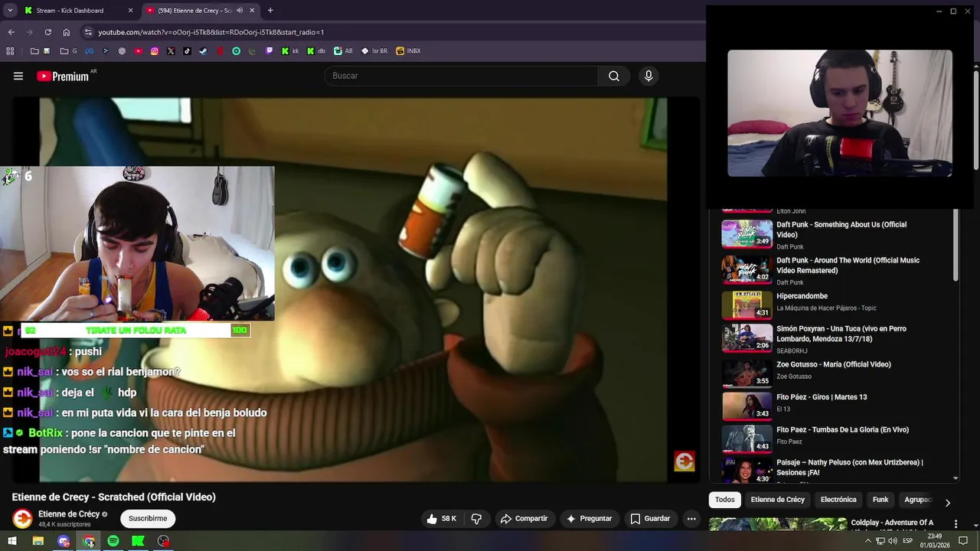980x551 pixels.
Task: Open the Instagram bookmark
Action: pyautogui.click(x=155, y=51)
